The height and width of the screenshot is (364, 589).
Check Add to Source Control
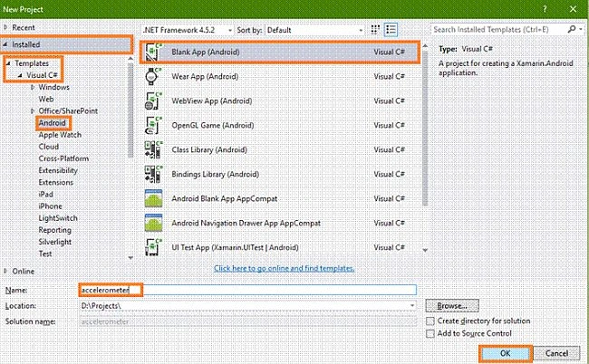pyautogui.click(x=430, y=333)
